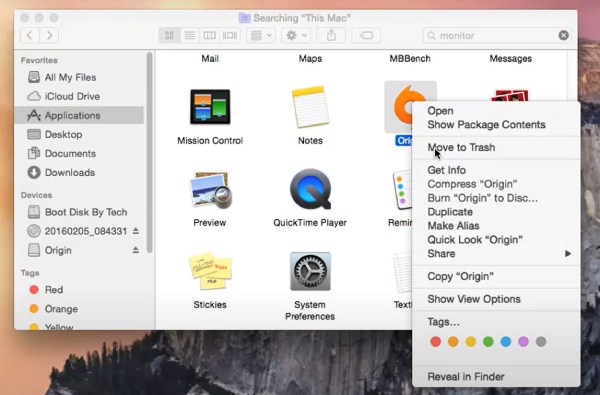Select the Preview app icon

point(210,189)
